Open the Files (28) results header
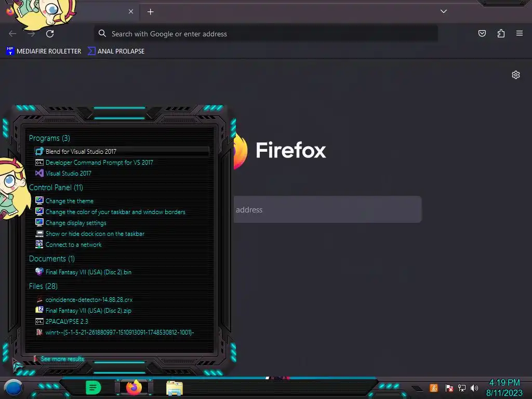 point(43,286)
